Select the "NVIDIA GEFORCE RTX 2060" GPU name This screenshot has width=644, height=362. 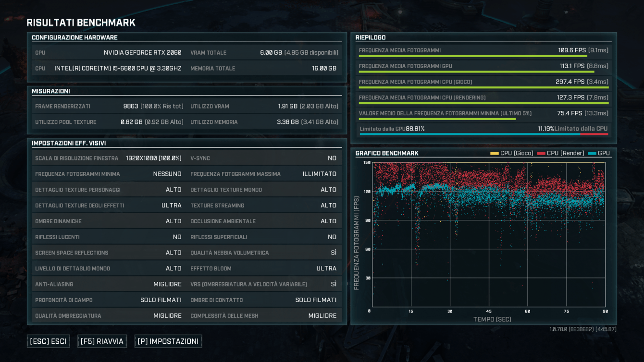point(143,53)
